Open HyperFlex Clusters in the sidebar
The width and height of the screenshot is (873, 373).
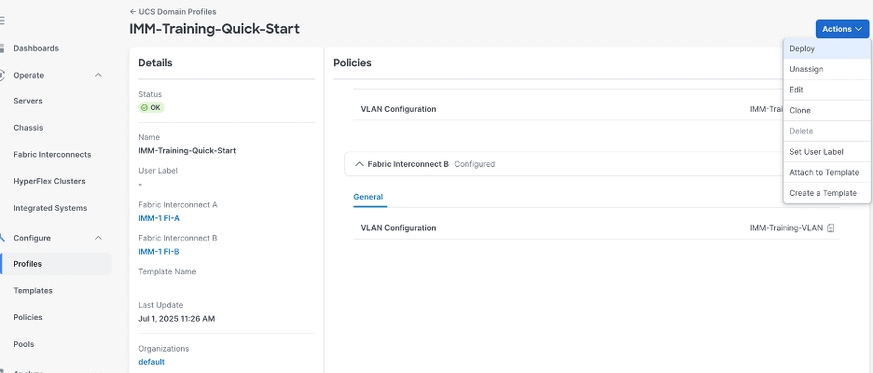(49, 181)
